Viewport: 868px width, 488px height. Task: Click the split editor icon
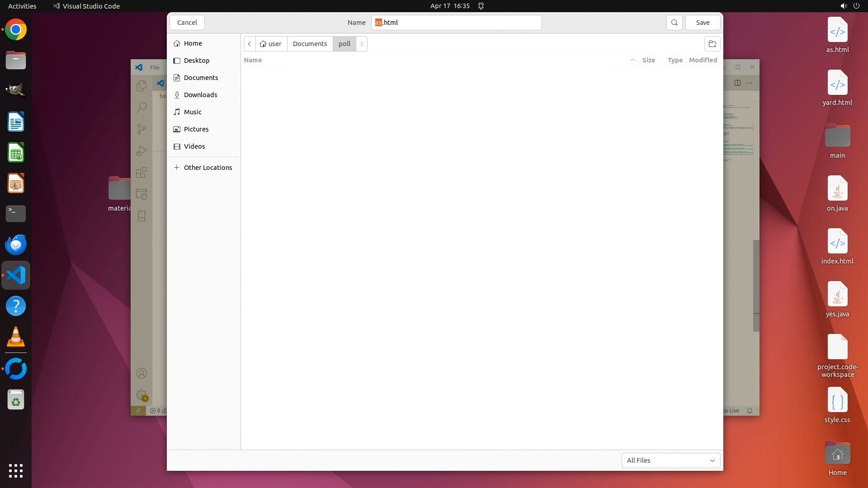737,83
